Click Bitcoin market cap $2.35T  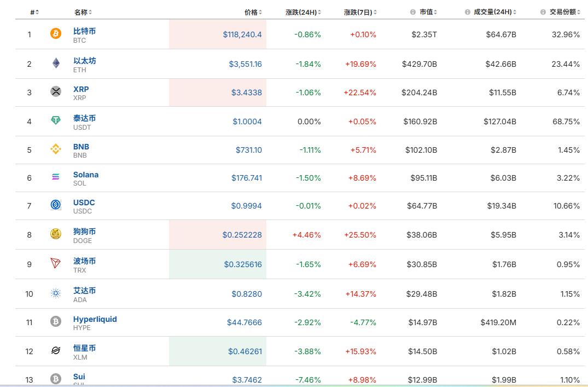424,34
